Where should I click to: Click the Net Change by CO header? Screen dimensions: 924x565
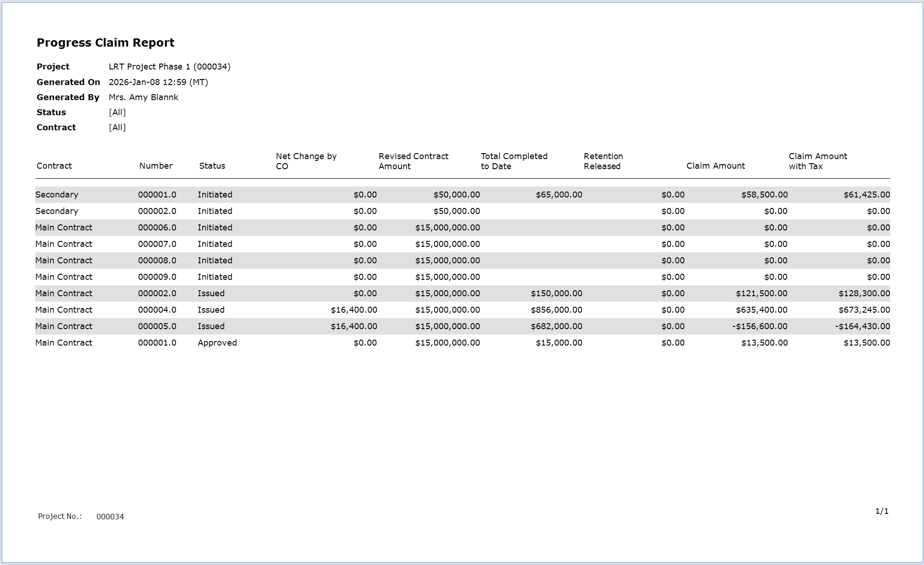coord(306,161)
